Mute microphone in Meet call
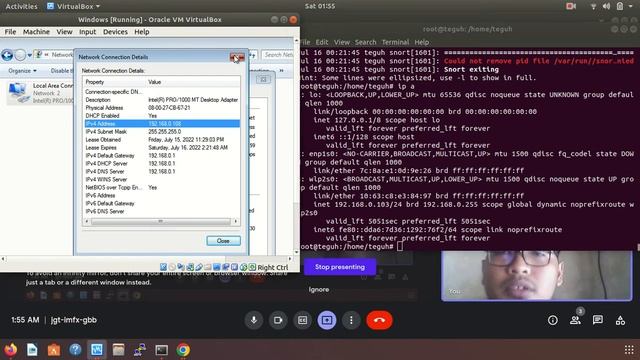 (x=254, y=320)
